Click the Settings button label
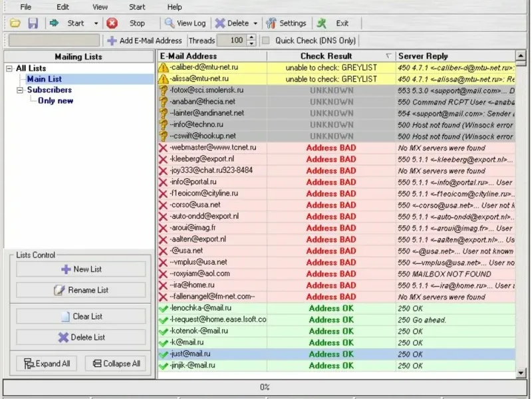This screenshot has height=399, width=532. [x=293, y=23]
